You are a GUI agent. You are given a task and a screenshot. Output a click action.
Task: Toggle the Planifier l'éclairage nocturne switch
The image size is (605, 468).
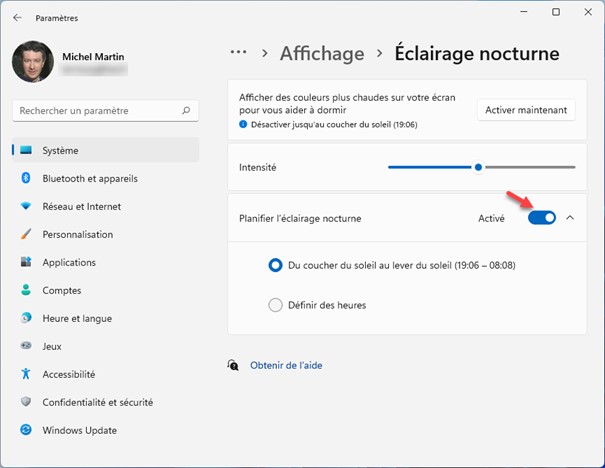541,218
